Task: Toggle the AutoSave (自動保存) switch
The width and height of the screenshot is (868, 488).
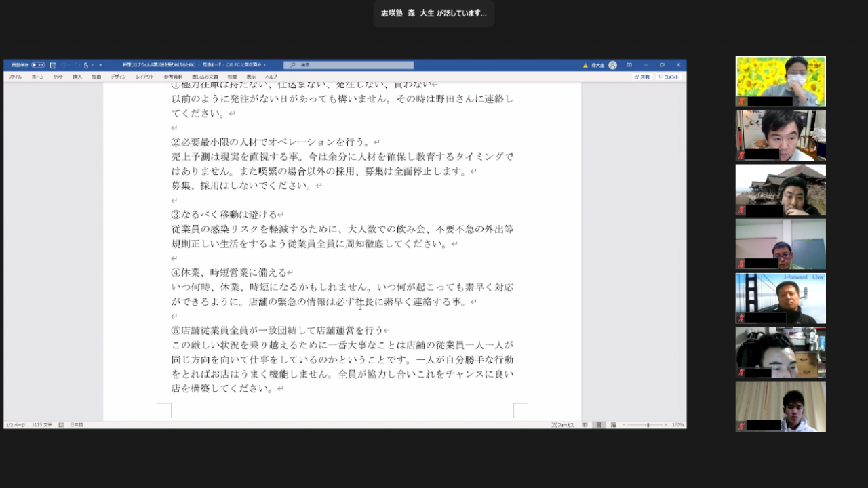Action: coord(38,65)
